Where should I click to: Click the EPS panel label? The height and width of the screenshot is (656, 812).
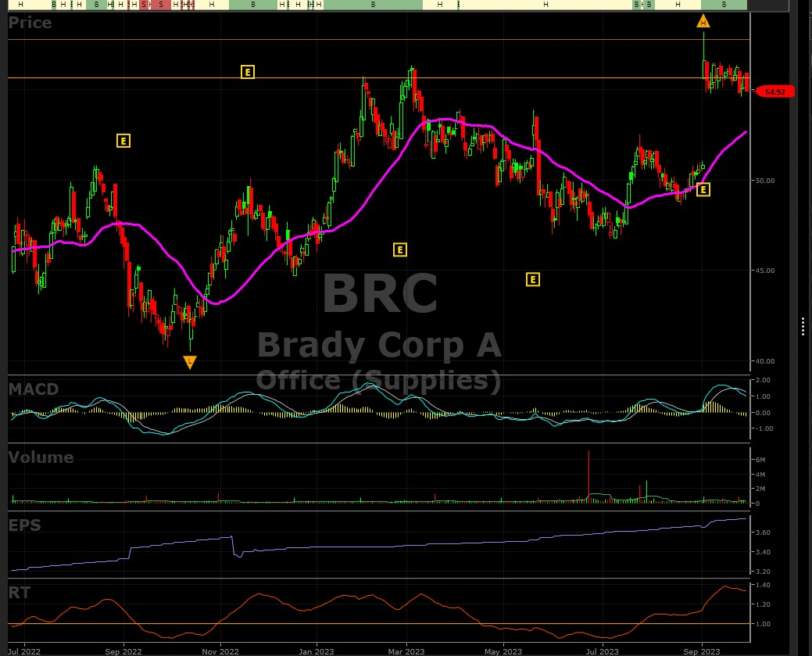[x=24, y=525]
